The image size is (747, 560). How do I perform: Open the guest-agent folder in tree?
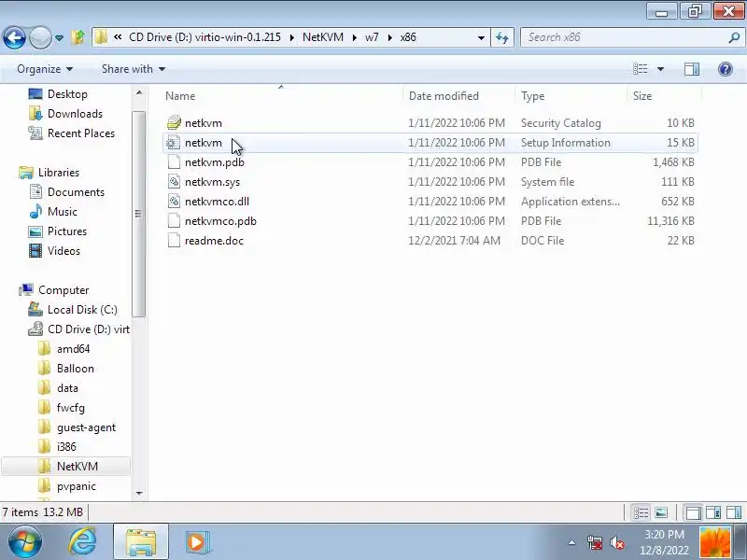[86, 427]
